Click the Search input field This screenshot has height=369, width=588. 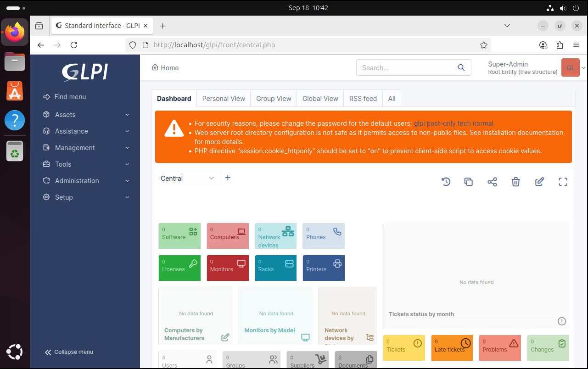coord(406,67)
